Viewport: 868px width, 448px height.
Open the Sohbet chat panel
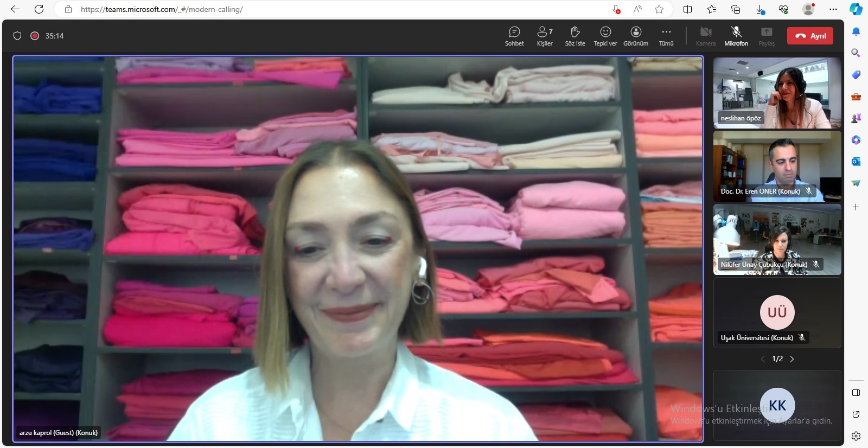514,36
